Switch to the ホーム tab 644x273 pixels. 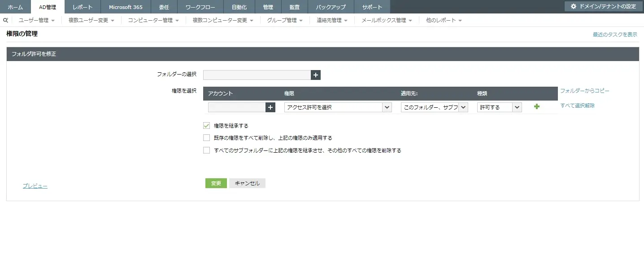15,7
